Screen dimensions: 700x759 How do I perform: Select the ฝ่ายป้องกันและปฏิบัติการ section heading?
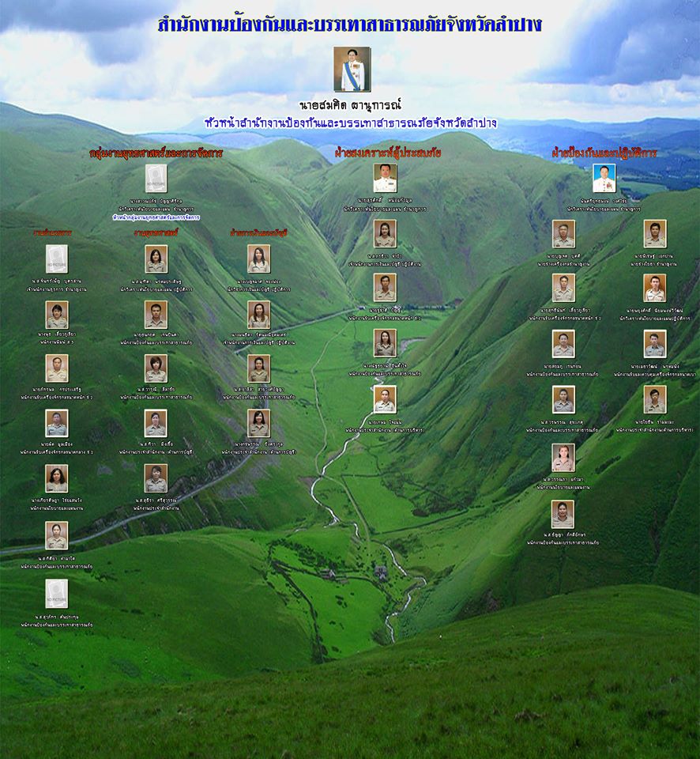click(604, 153)
